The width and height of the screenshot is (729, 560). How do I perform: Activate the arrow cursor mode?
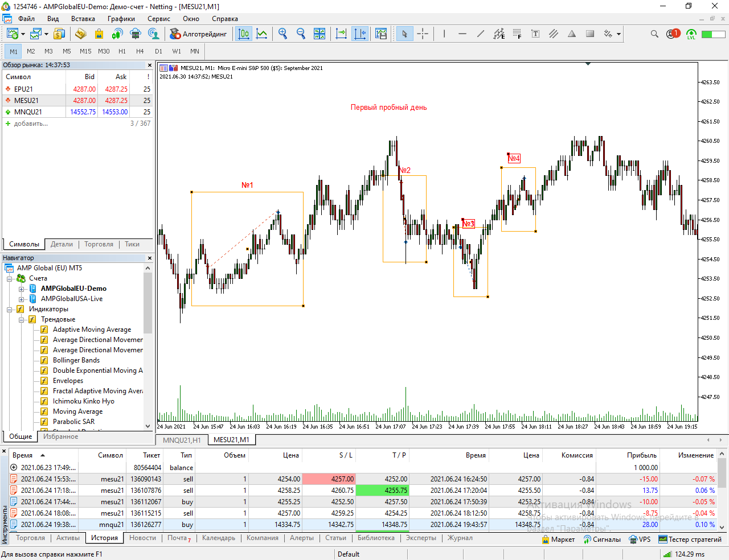pyautogui.click(x=404, y=34)
